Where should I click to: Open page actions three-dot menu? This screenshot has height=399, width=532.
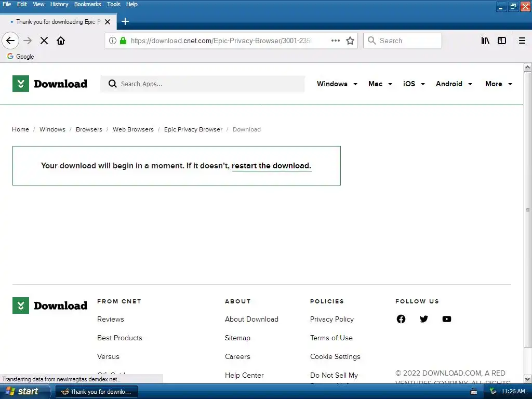point(336,41)
